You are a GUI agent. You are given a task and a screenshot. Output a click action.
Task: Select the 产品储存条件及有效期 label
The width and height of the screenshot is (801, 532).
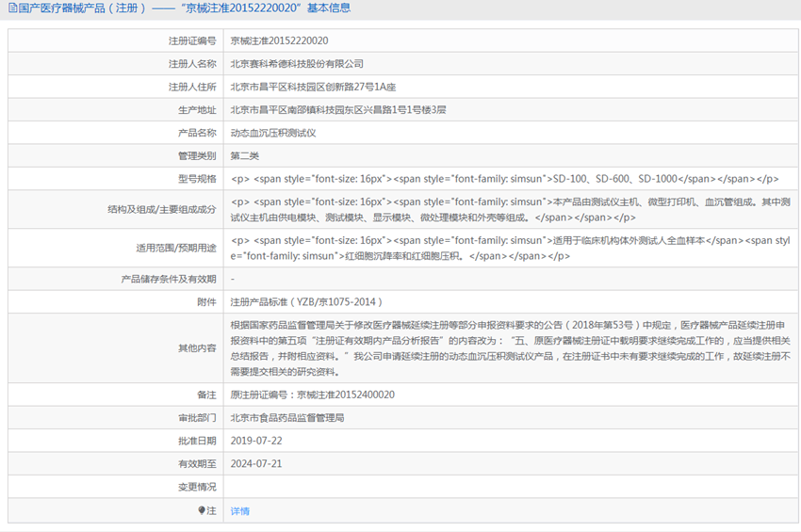[169, 280]
